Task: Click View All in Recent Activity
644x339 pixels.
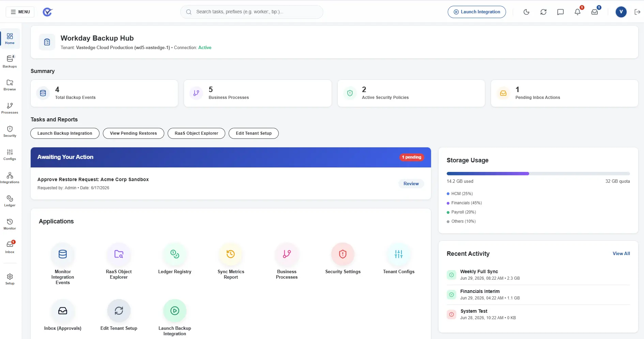Action: click(621, 253)
